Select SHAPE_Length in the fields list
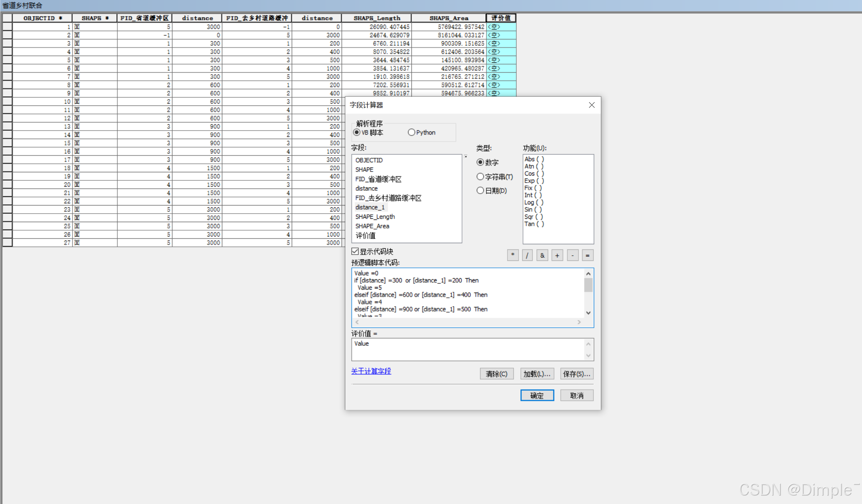This screenshot has height=504, width=862. click(x=375, y=217)
